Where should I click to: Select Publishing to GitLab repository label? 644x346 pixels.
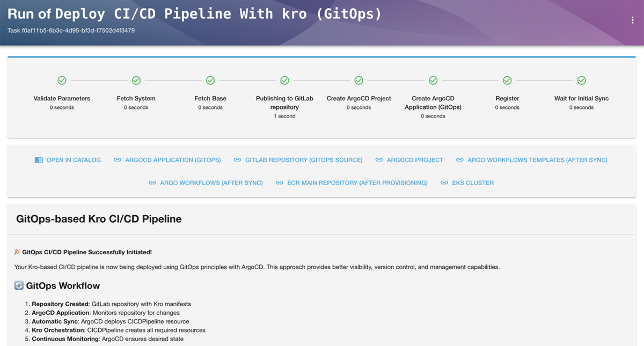pyautogui.click(x=284, y=102)
